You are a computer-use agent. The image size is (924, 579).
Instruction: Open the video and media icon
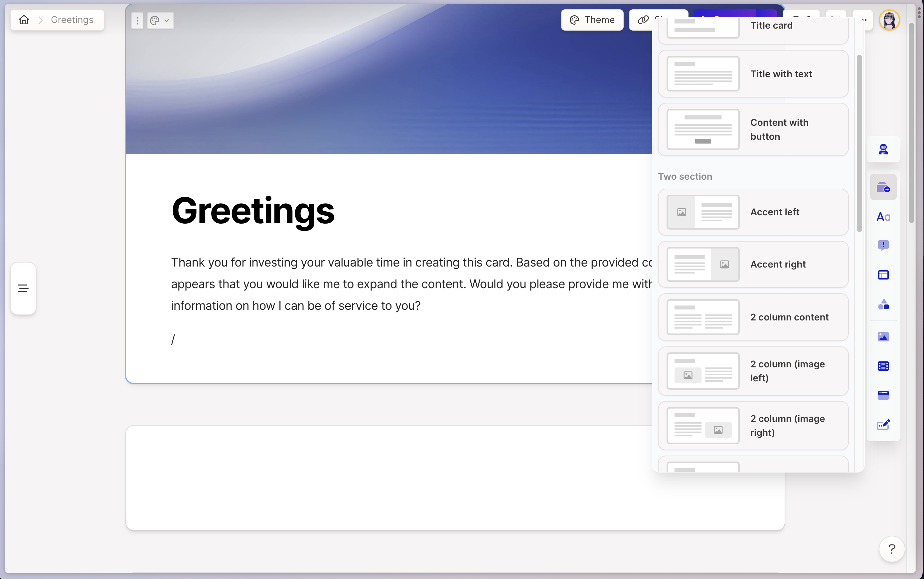(883, 366)
